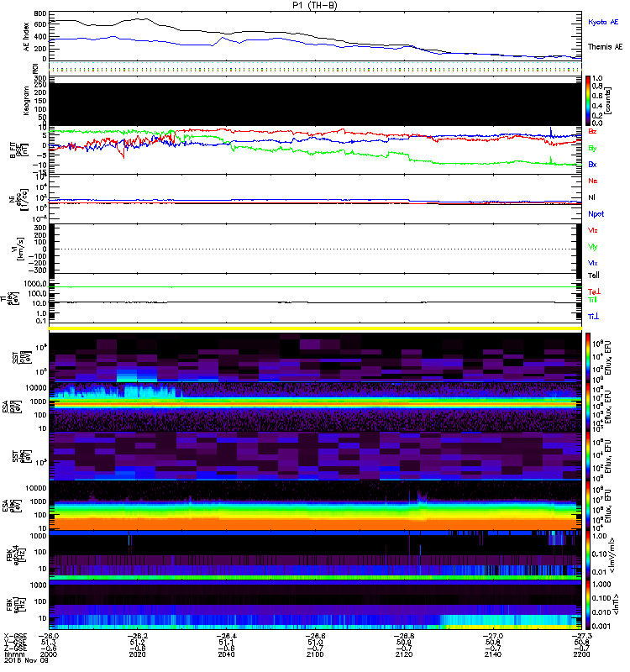
Task: Click the dotted zero line in Vi panel
Action: point(315,249)
